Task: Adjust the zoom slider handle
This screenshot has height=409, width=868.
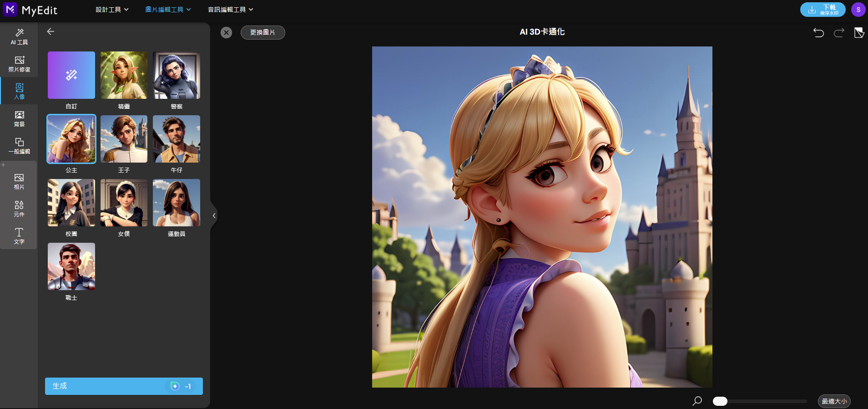Action: (x=720, y=401)
